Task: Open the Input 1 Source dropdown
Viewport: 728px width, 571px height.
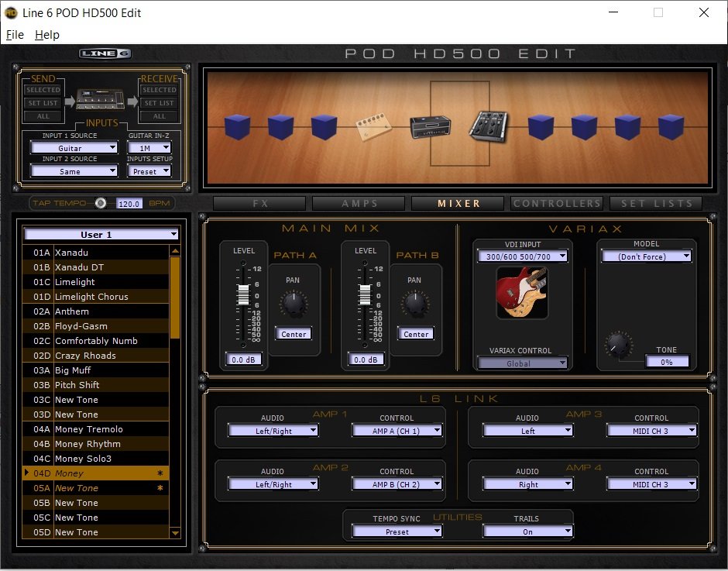Action: tap(74, 148)
